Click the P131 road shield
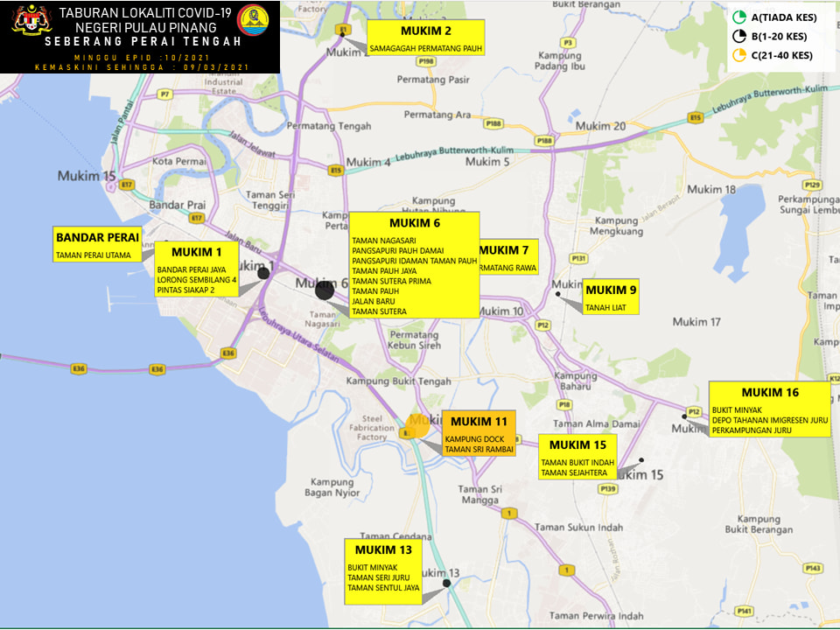 [x=578, y=258]
